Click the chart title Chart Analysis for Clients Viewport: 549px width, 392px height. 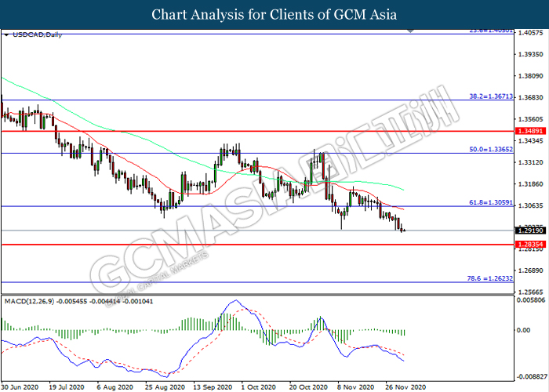[x=274, y=14]
